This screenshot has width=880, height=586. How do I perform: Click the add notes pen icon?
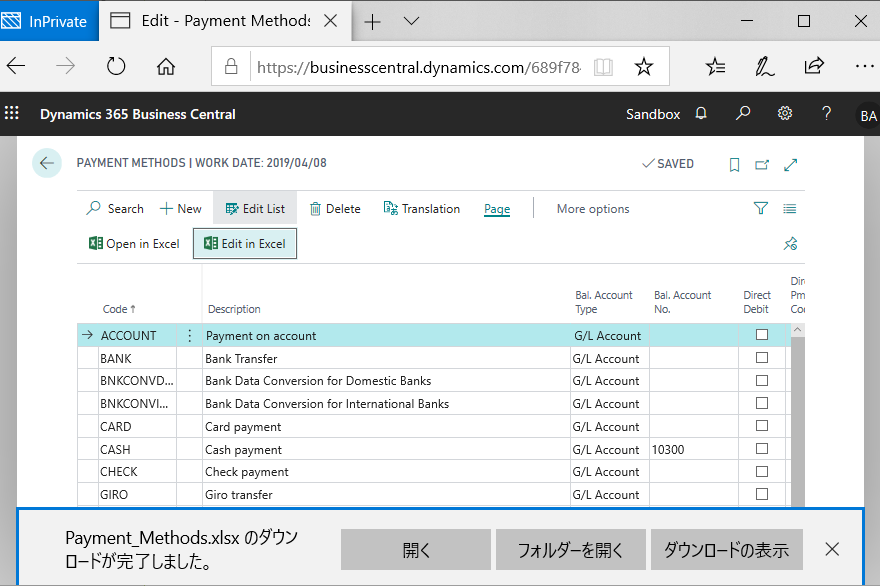(764, 66)
